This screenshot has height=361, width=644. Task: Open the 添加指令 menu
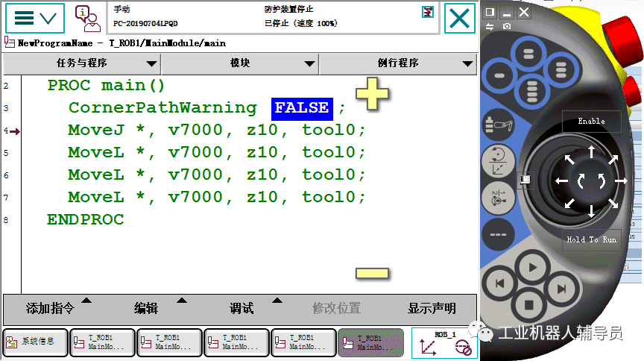pos(51,308)
